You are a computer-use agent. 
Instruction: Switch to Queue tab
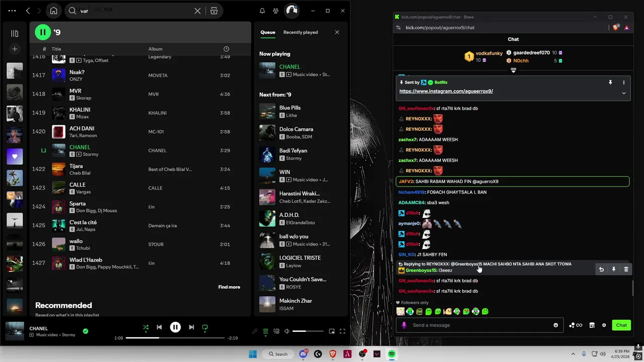268,32
